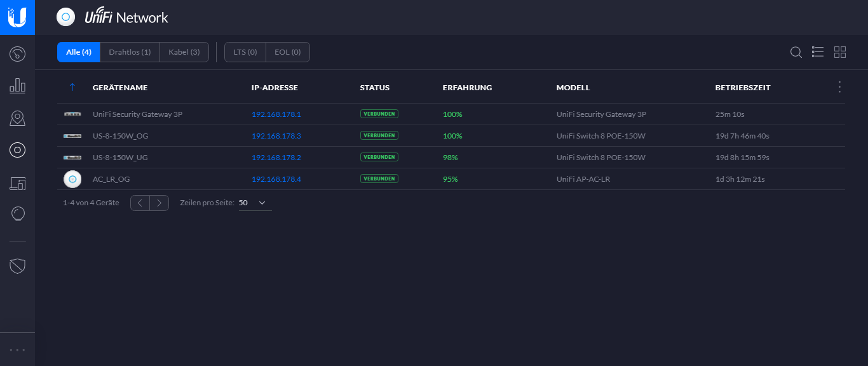Sort by the ERFAHRUNG column header
The image size is (868, 366).
click(467, 88)
